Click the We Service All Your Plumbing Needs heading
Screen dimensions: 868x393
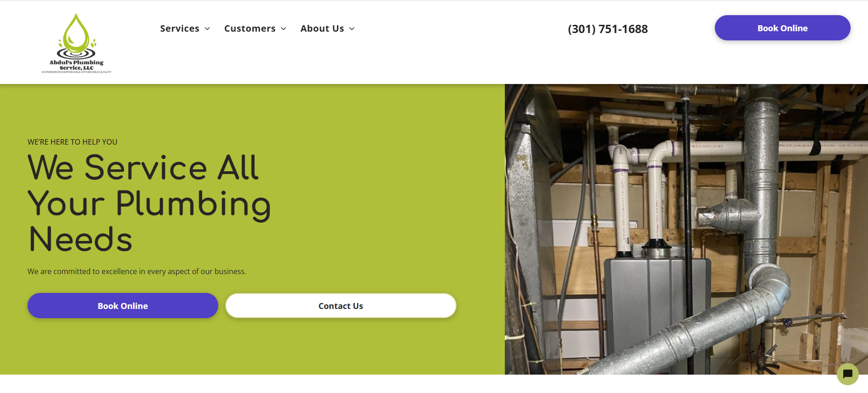[149, 203]
